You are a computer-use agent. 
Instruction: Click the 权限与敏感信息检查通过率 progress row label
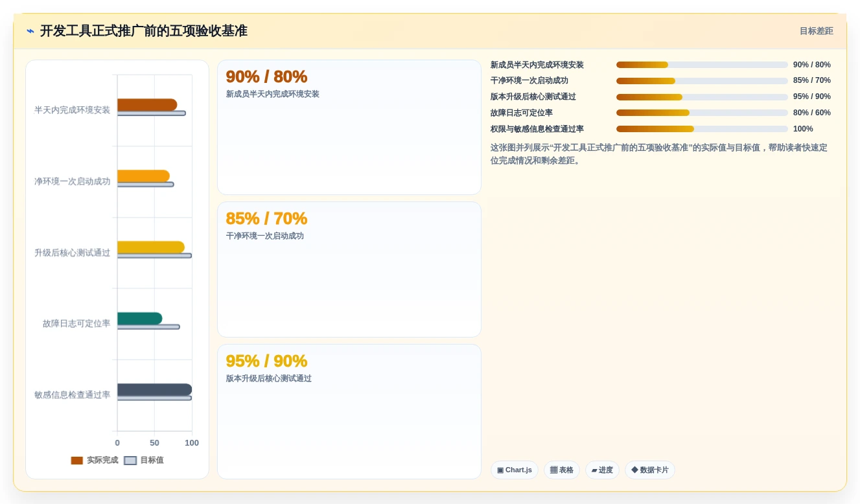537,129
